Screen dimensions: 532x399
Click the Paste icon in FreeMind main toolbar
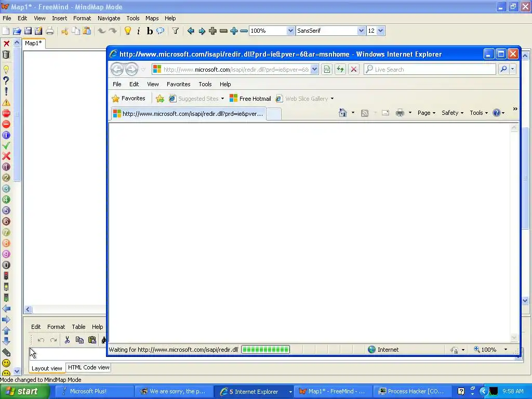tap(87, 31)
